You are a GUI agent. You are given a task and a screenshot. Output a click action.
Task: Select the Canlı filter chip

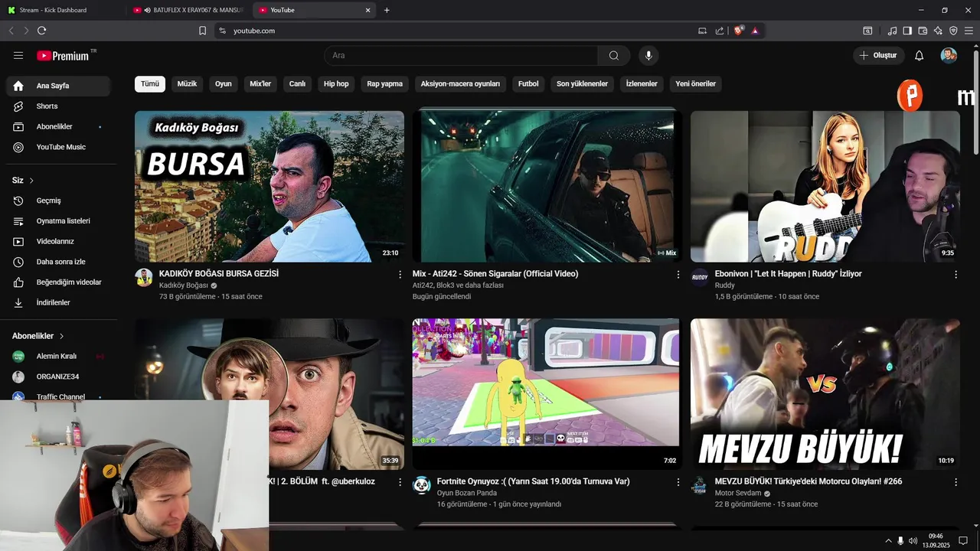pos(297,83)
